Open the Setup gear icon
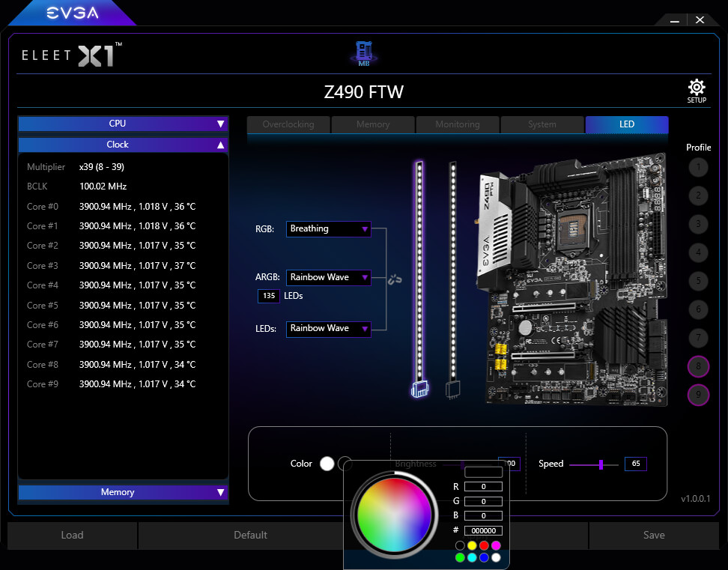 (697, 91)
